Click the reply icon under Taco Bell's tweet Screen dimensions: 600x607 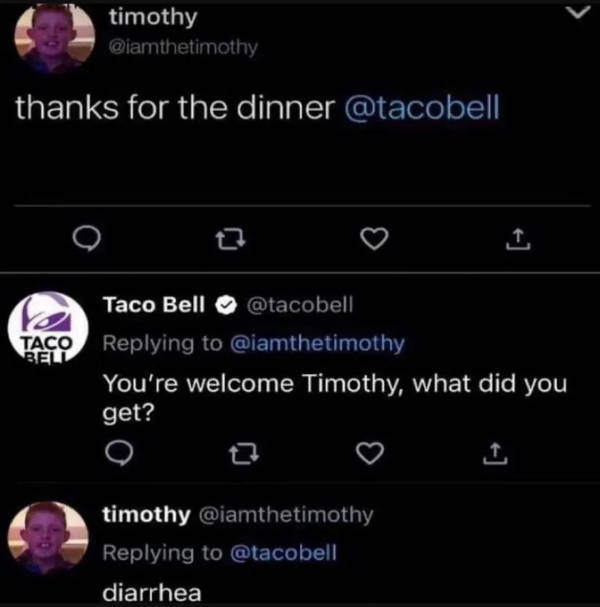point(115,456)
